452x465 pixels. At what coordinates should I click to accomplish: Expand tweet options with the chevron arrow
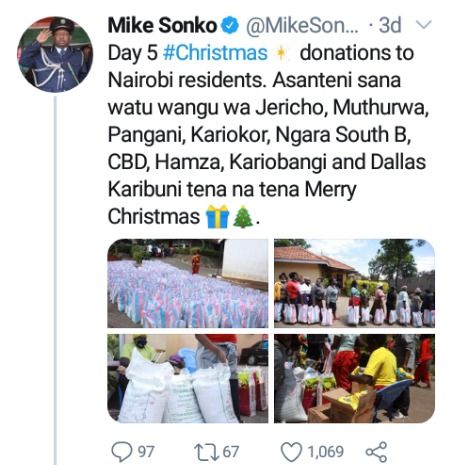coord(425,25)
